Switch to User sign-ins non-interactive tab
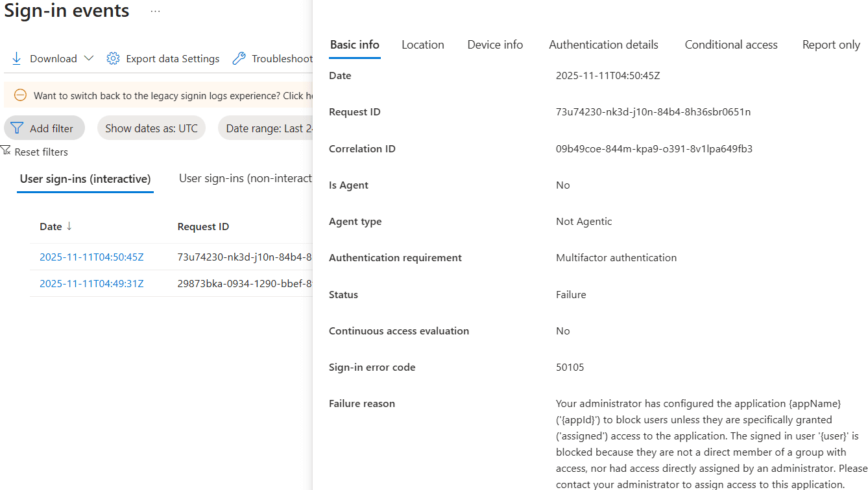The width and height of the screenshot is (868, 490). coord(245,178)
